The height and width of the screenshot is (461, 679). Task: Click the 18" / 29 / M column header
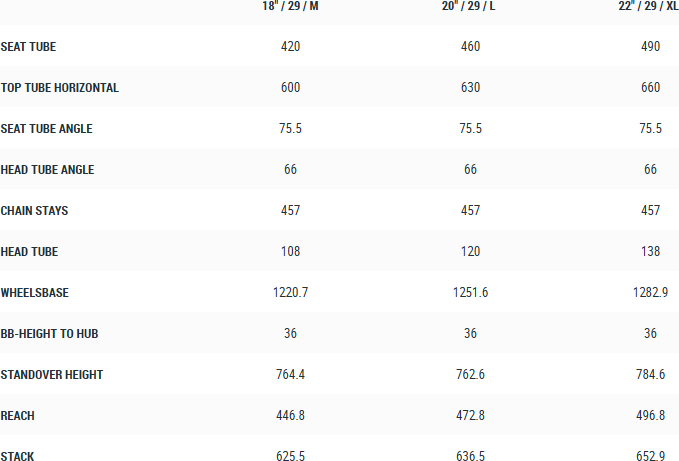click(291, 7)
